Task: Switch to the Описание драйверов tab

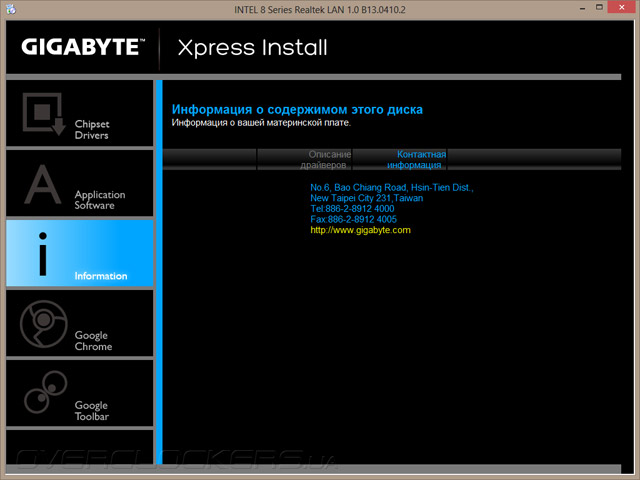Action: pyautogui.click(x=304, y=160)
